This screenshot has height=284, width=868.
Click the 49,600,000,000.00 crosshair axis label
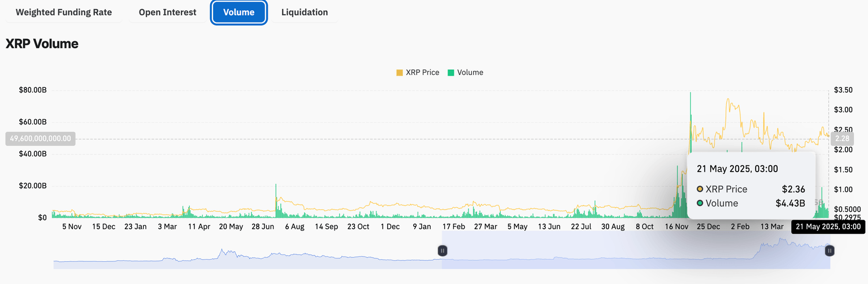(x=40, y=138)
